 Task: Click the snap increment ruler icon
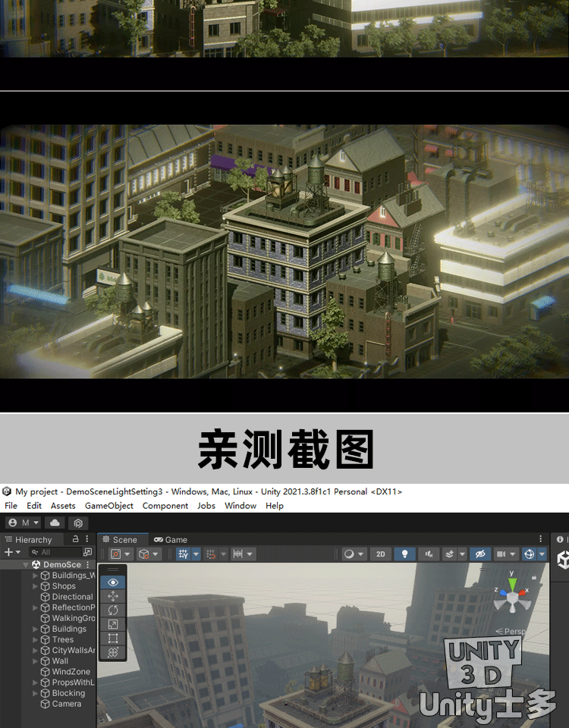click(237, 554)
